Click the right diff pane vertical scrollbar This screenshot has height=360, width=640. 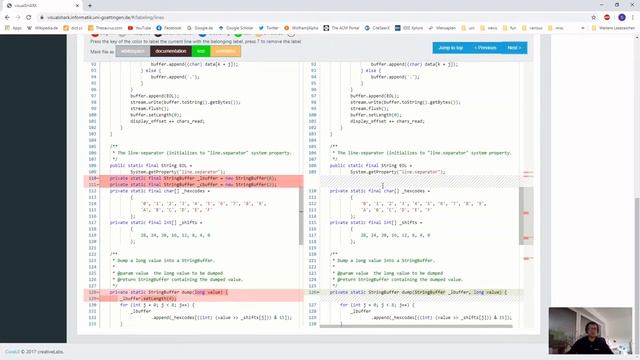tap(521, 216)
